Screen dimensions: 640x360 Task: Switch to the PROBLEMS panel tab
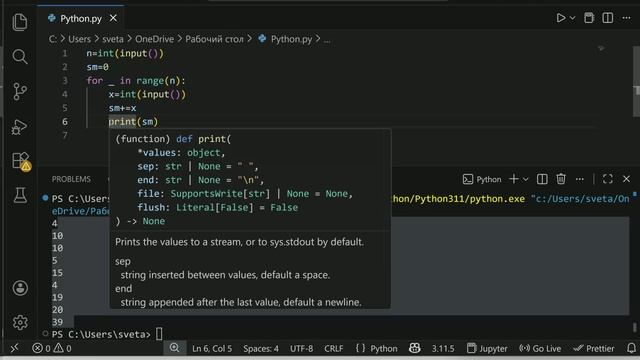[71, 179]
